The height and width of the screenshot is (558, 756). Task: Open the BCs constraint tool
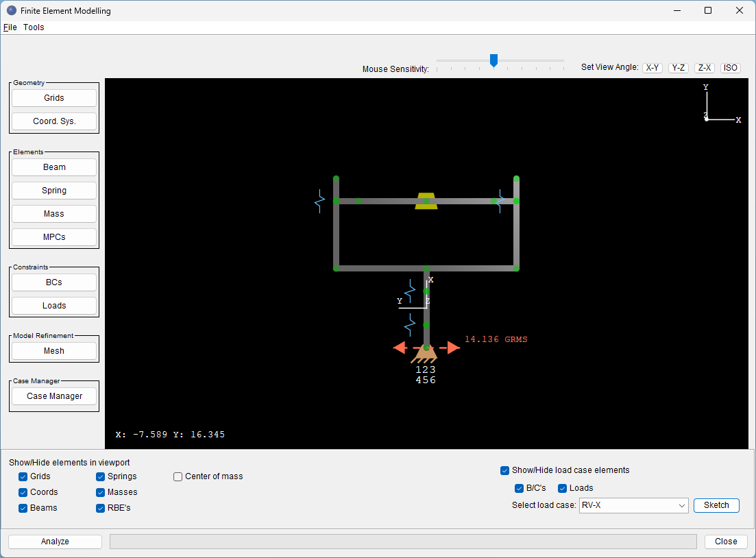coord(53,282)
